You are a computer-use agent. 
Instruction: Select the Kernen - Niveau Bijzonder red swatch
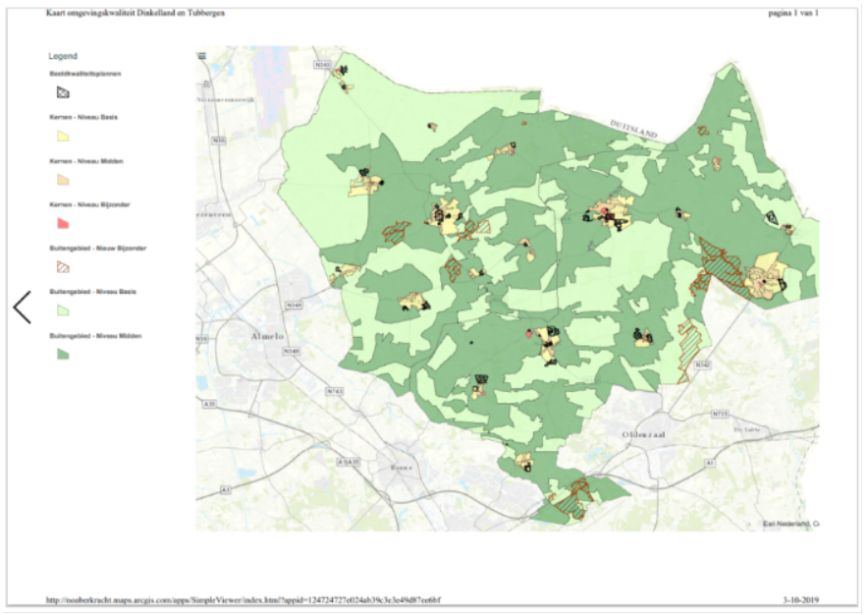(62, 223)
